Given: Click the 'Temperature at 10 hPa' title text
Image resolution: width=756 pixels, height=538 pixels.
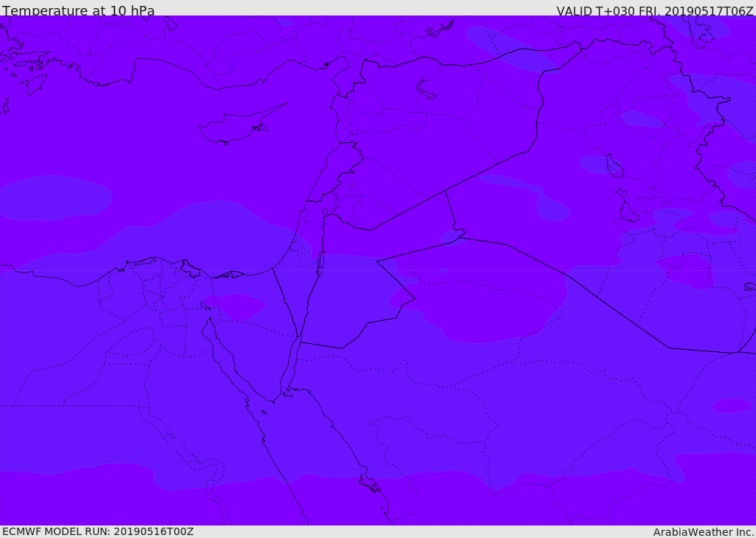Looking at the screenshot, I should [78, 10].
